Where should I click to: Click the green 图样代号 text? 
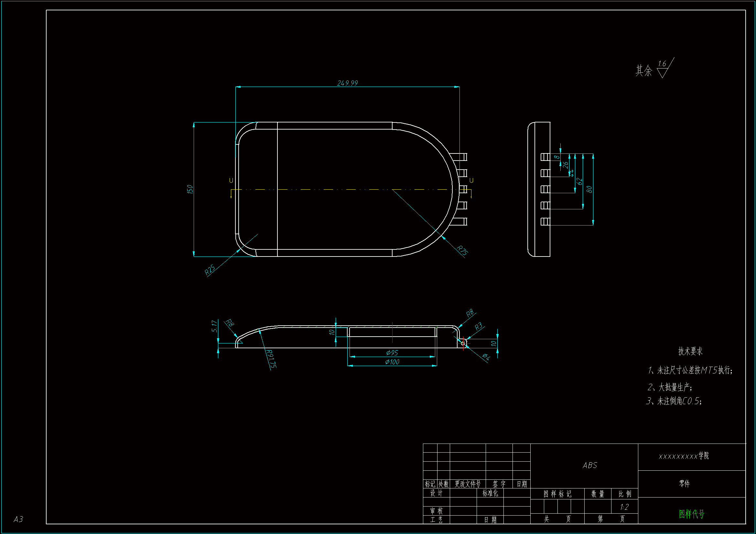tap(691, 514)
